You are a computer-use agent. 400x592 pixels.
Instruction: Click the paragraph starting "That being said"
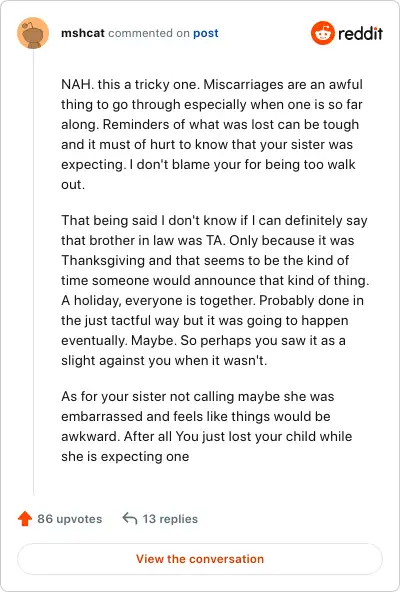pos(215,290)
